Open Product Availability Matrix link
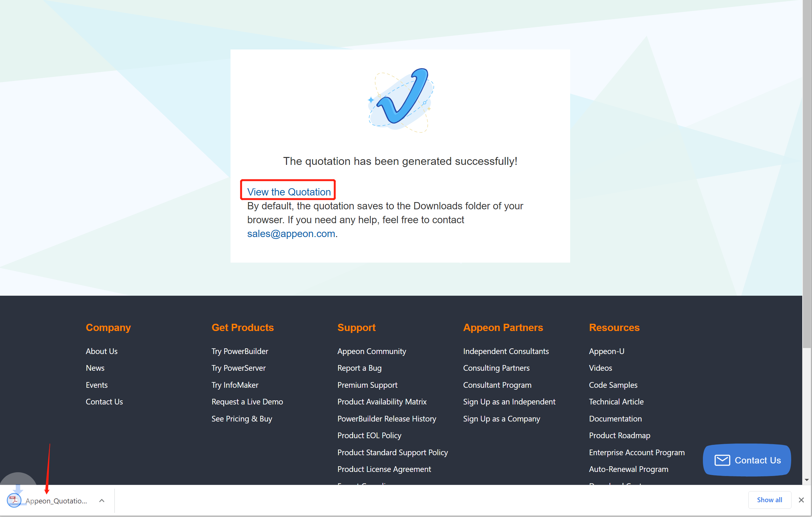This screenshot has height=517, width=812. tap(382, 401)
